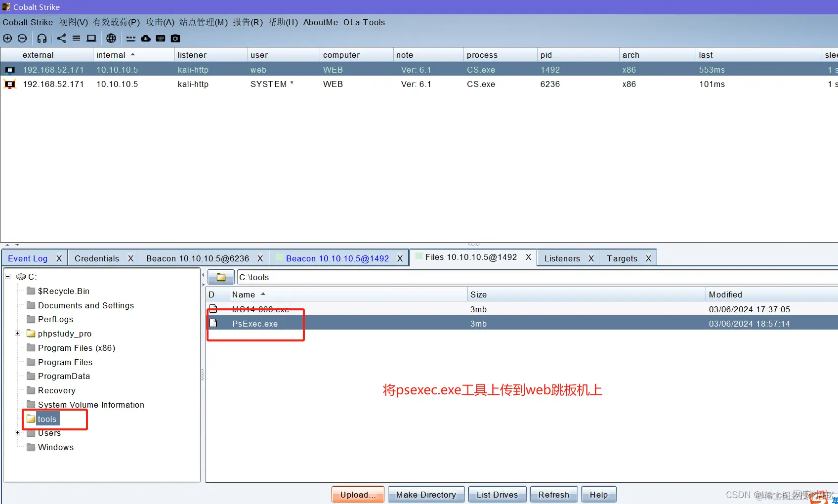Switch to Beacon 10.10.10.5@6236 tab
Viewport: 838px width, 504px height.
click(x=198, y=258)
